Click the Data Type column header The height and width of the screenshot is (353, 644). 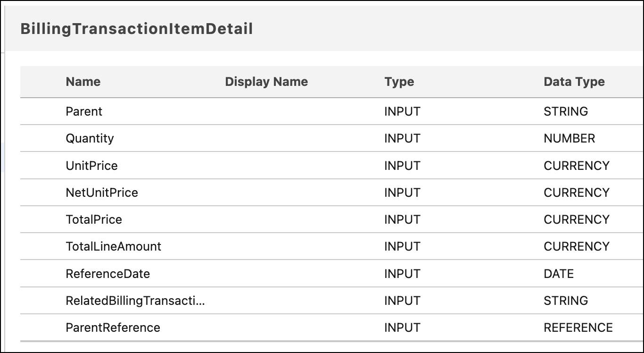pyautogui.click(x=574, y=82)
